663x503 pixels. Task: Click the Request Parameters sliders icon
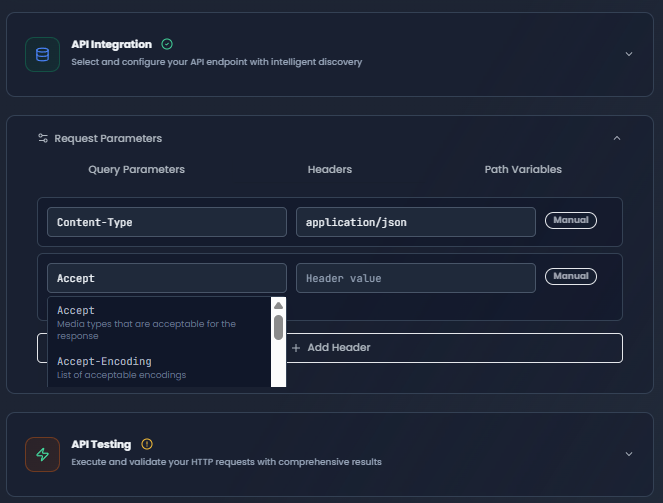pyautogui.click(x=43, y=138)
